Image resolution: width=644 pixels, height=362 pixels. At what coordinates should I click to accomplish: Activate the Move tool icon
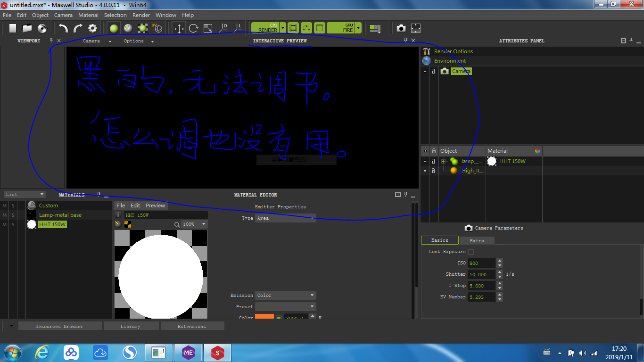click(x=179, y=28)
